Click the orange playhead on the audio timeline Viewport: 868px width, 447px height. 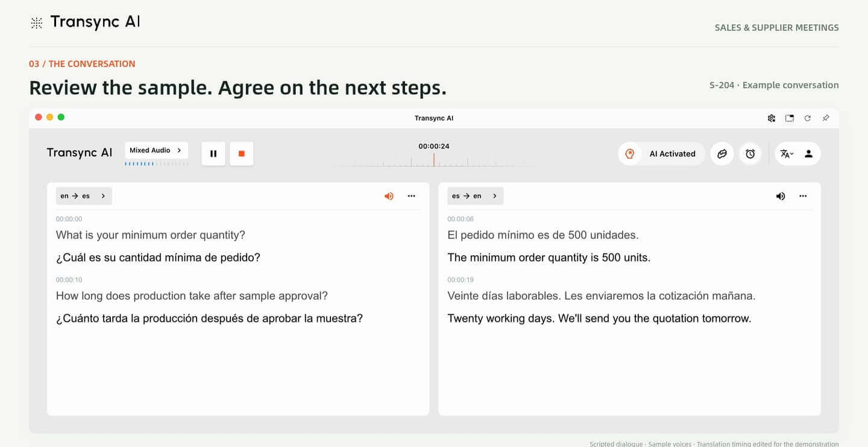coord(434,160)
